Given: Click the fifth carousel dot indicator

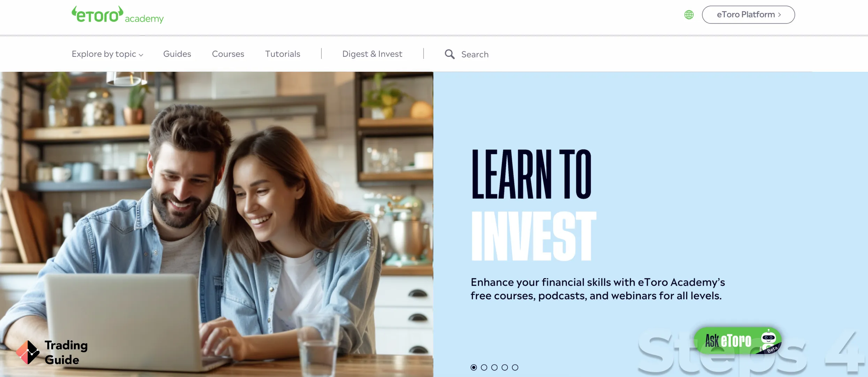Looking at the screenshot, I should [x=514, y=367].
